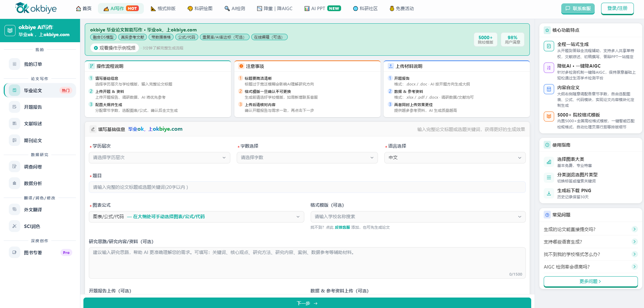This screenshot has width=644, height=308.
Task: Click the 98% 用户满意 stat badge
Action: (x=513, y=40)
